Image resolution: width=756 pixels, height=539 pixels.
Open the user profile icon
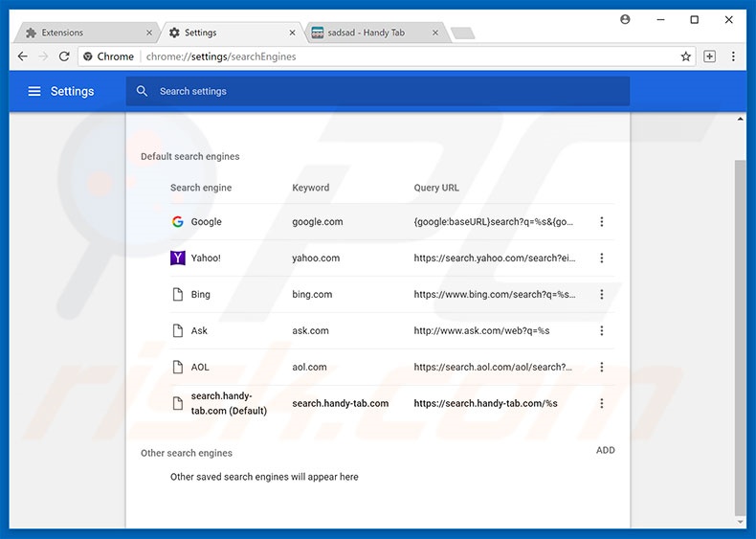click(x=625, y=19)
